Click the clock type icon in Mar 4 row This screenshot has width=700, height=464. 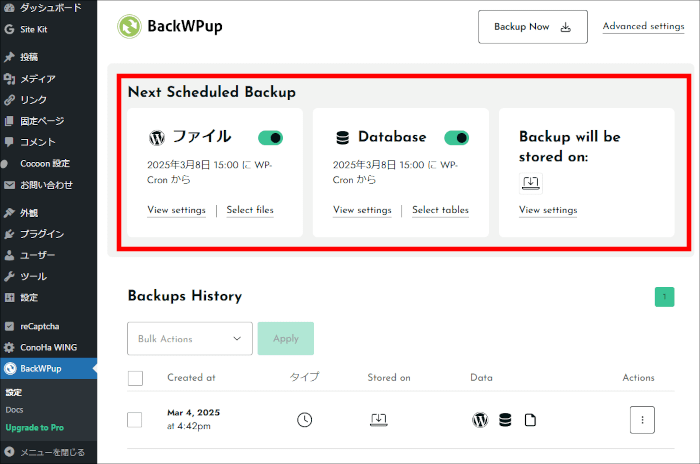(x=304, y=420)
